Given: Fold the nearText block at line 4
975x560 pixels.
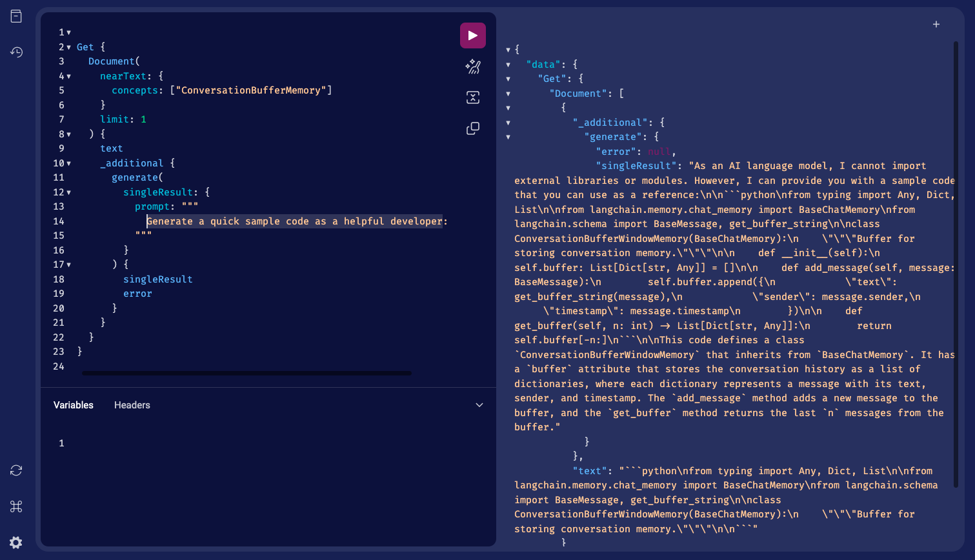Looking at the screenshot, I should pos(69,76).
